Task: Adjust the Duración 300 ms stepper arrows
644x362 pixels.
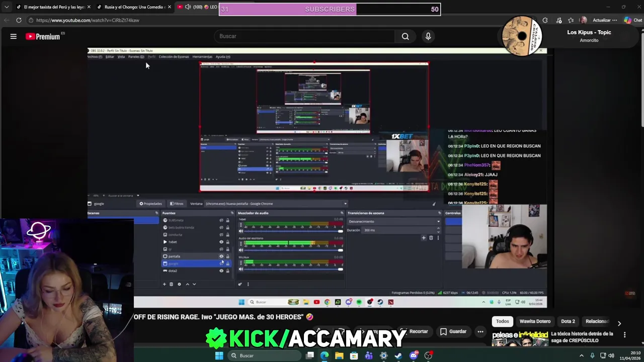Action: pos(438,230)
